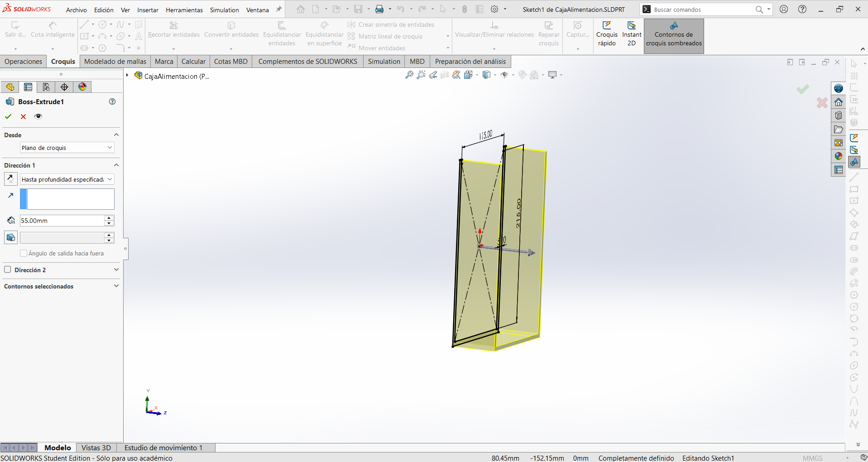Switch to Calcular tab

193,62
